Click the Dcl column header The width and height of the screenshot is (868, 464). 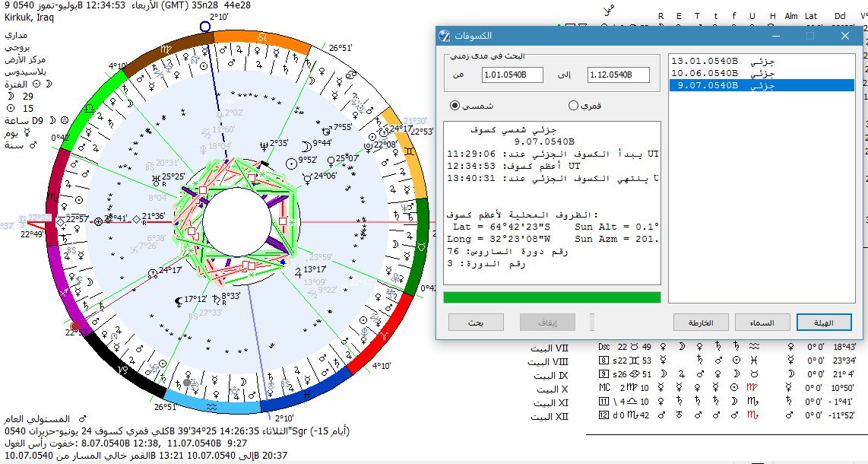pyautogui.click(x=840, y=16)
